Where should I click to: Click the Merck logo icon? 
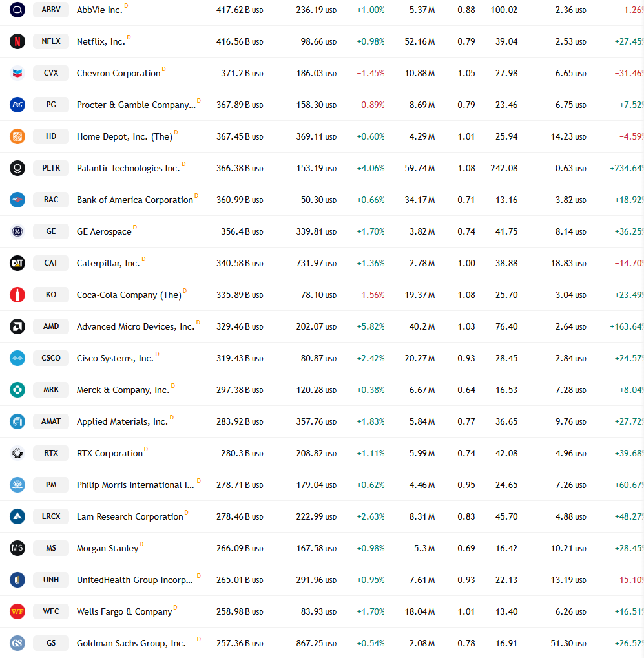17,390
